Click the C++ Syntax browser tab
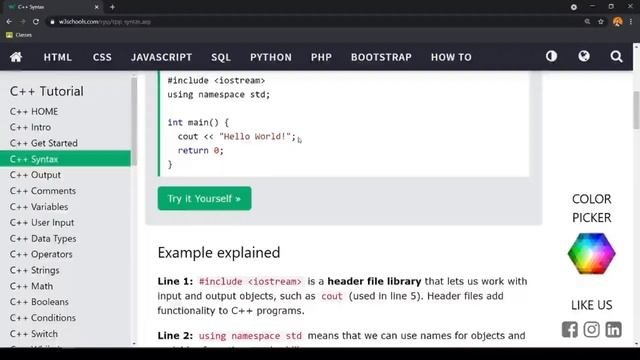 tap(53, 7)
